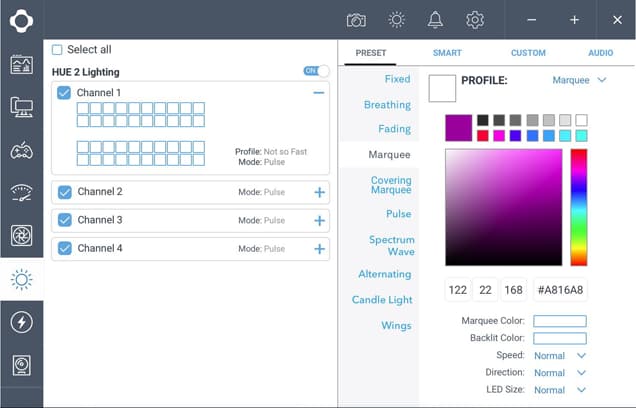Open the My PC monitor icon in sidebar
This screenshot has height=408, width=636.
tap(21, 107)
